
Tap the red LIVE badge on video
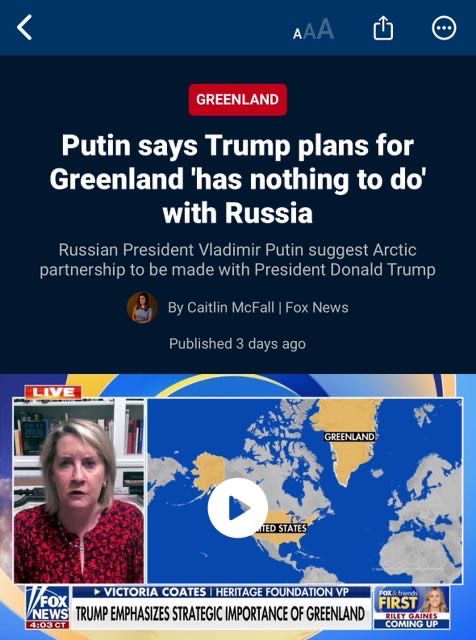(x=53, y=392)
